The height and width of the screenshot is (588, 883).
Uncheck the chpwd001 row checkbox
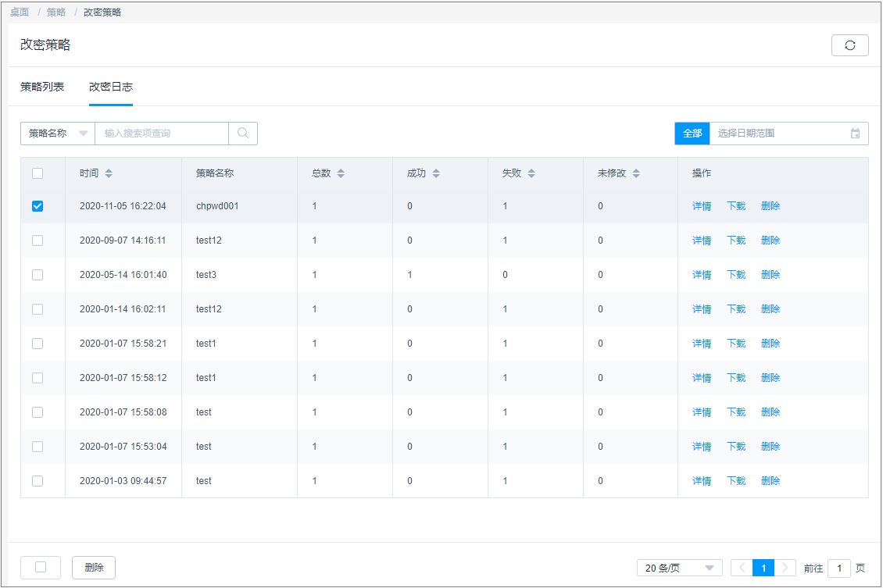coord(38,206)
